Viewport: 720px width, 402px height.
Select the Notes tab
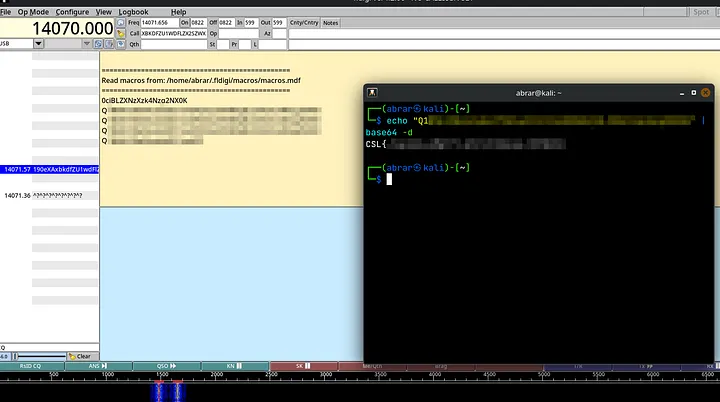coord(330,23)
